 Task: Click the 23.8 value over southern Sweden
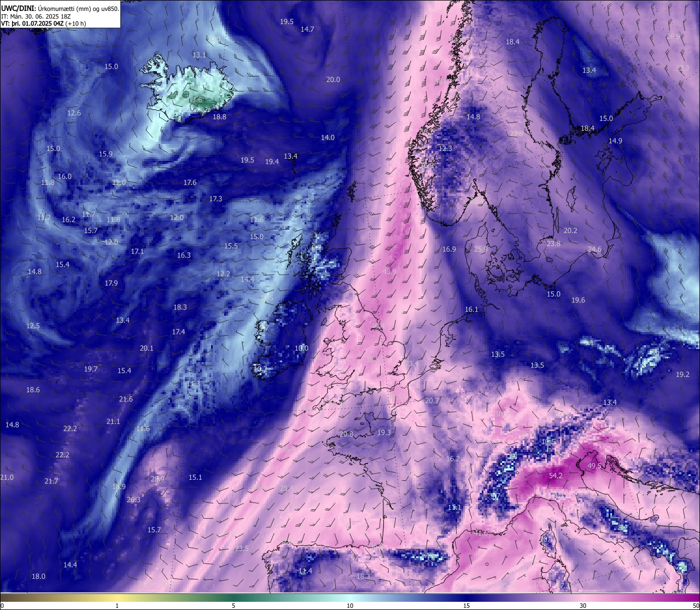553,243
